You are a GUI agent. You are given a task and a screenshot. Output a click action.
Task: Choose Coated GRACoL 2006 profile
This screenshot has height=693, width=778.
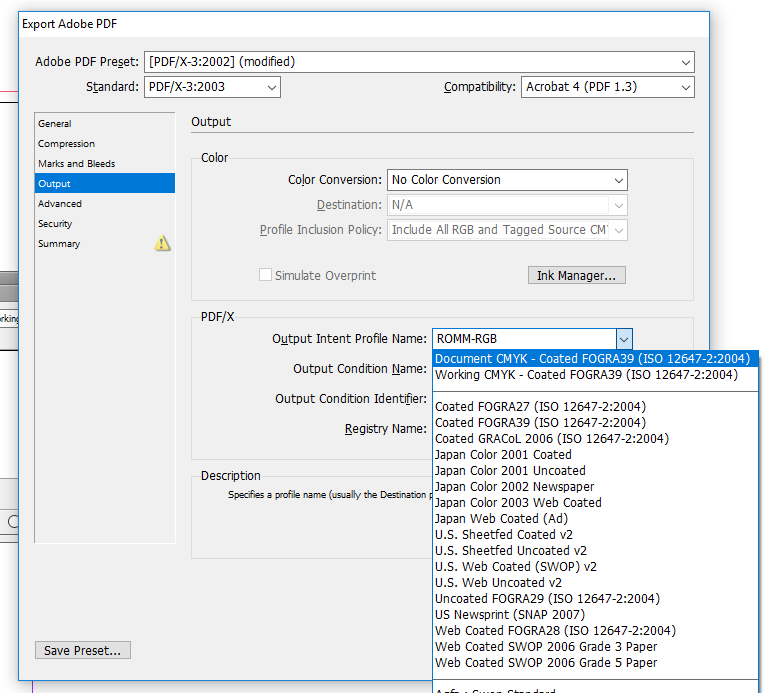point(595,439)
